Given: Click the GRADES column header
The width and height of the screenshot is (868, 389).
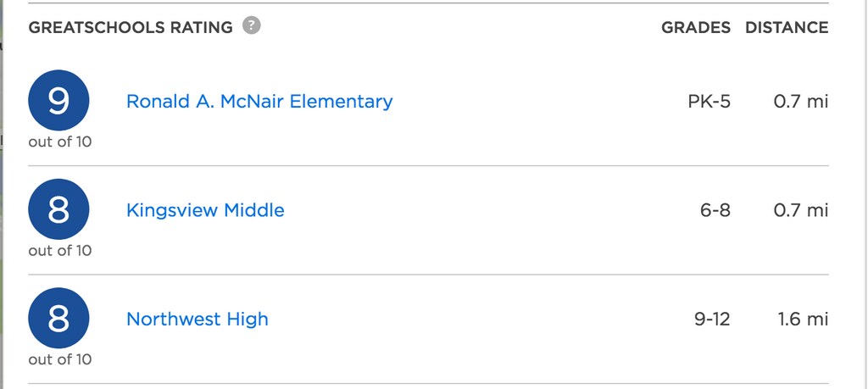Looking at the screenshot, I should 696,27.
